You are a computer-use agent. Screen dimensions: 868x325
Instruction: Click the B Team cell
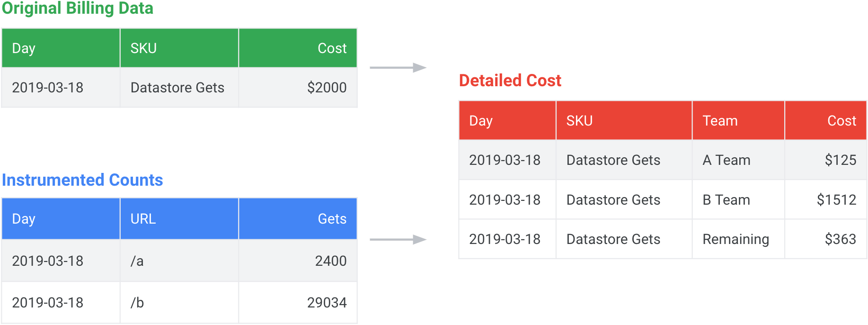pos(726,200)
